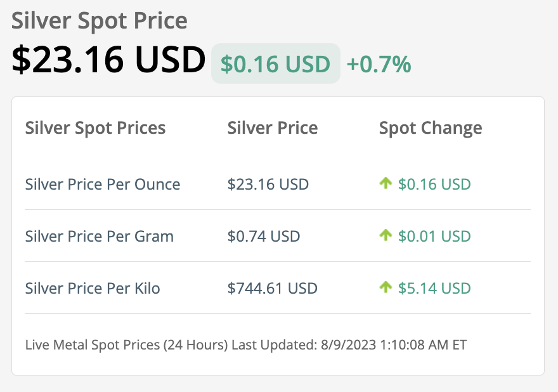Click the green up arrow beside $5.14 USD
558x392 pixels.
(386, 288)
